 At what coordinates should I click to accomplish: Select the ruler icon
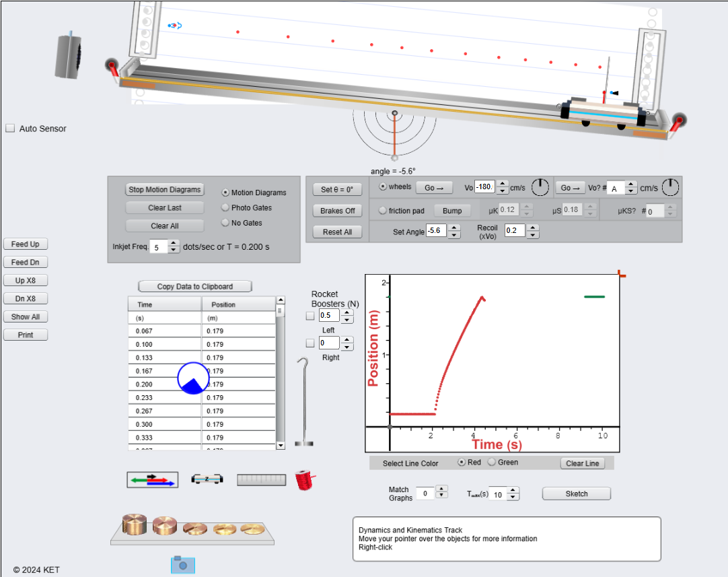pyautogui.click(x=260, y=479)
